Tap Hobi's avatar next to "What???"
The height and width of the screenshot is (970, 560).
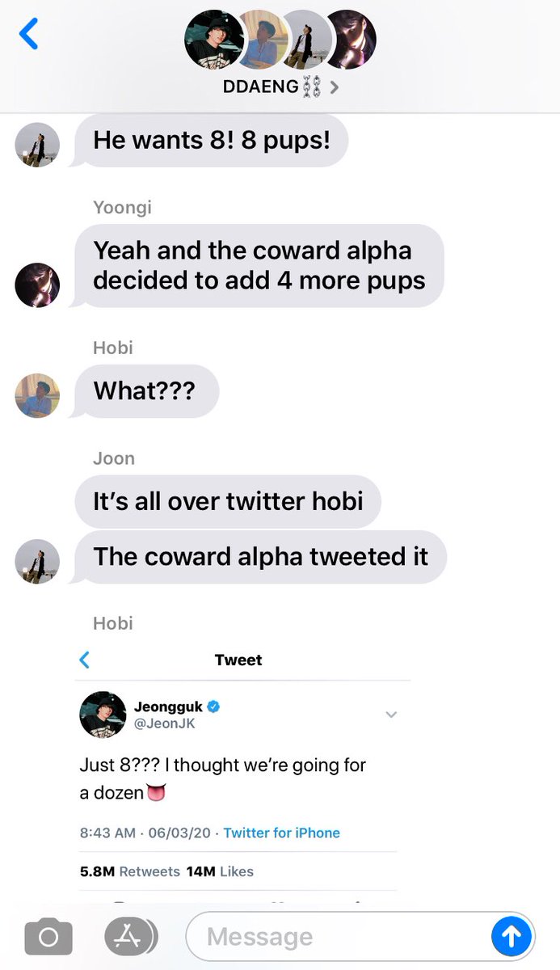click(37, 395)
